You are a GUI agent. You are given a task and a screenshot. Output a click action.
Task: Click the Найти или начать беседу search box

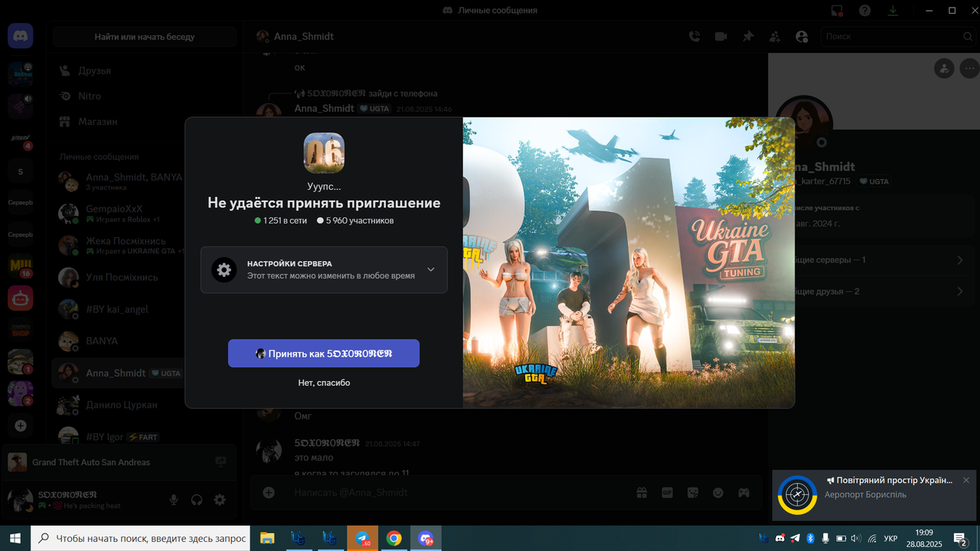pos(145,37)
